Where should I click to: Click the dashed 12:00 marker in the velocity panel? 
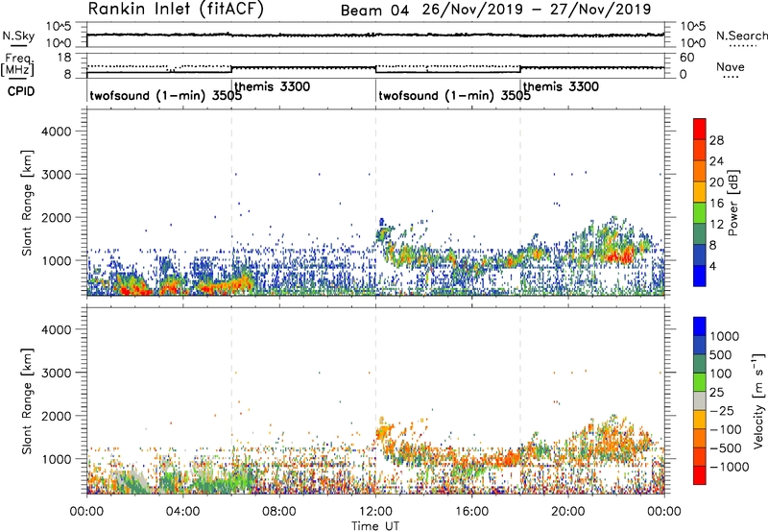click(x=375, y=400)
